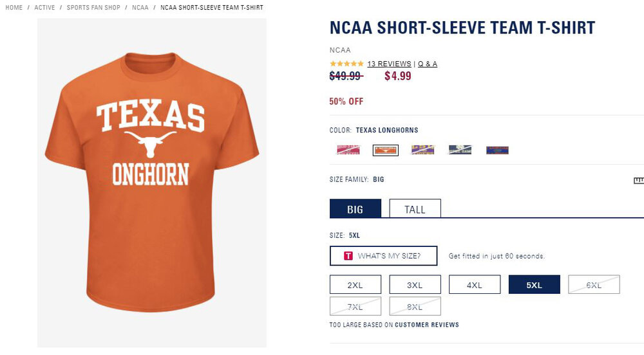Choose the purple and gold team swatch
Screen dimensions: 644x355
click(422, 150)
